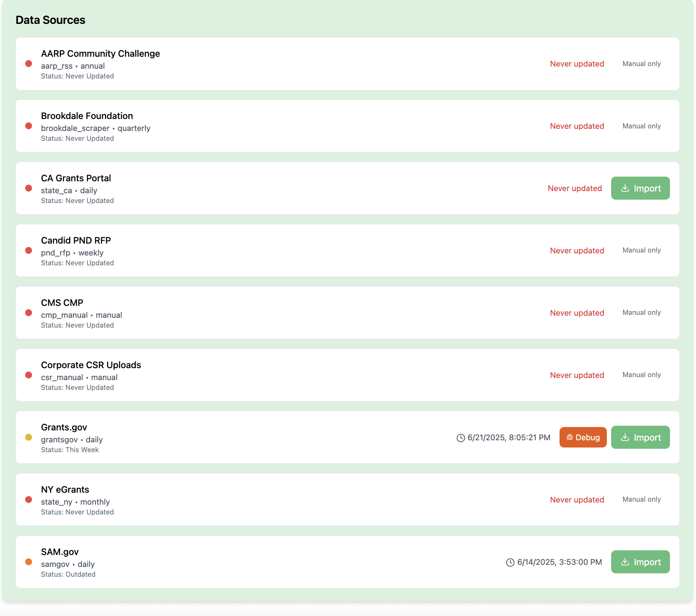The height and width of the screenshot is (616, 696).
Task: Click the clock icon beside SAM.gov timestamp
Action: (x=510, y=562)
